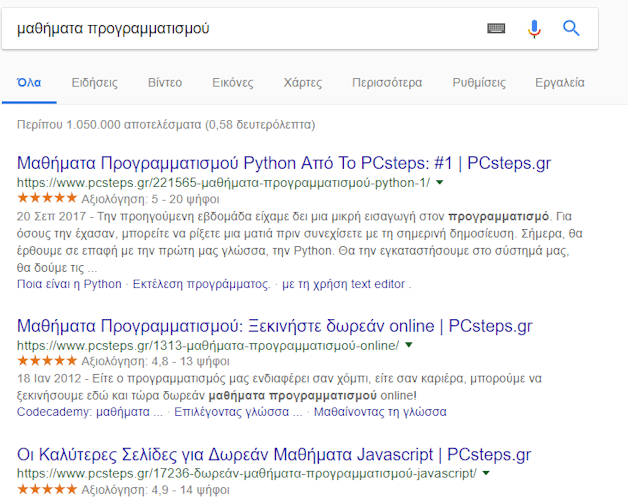The height and width of the screenshot is (500, 628).
Task: Run search with the magnifying glass icon
Action: (x=571, y=28)
